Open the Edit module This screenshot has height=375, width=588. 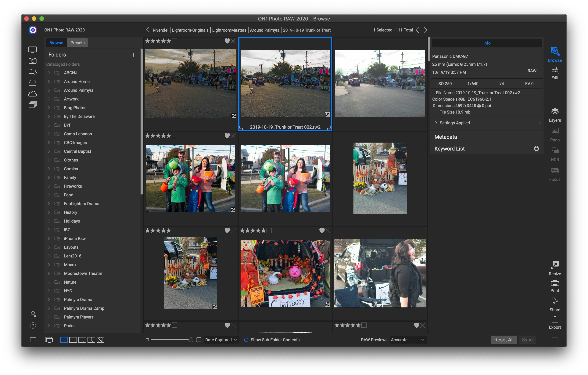point(554,73)
